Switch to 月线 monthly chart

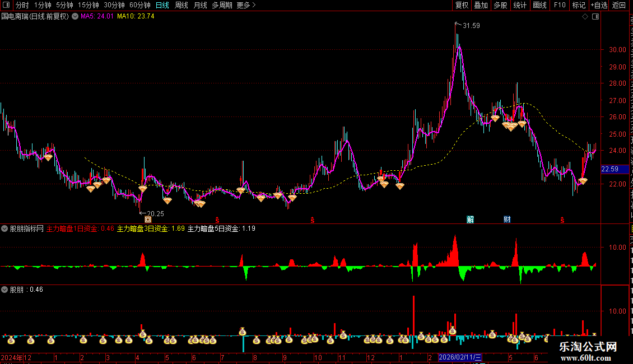click(200, 5)
